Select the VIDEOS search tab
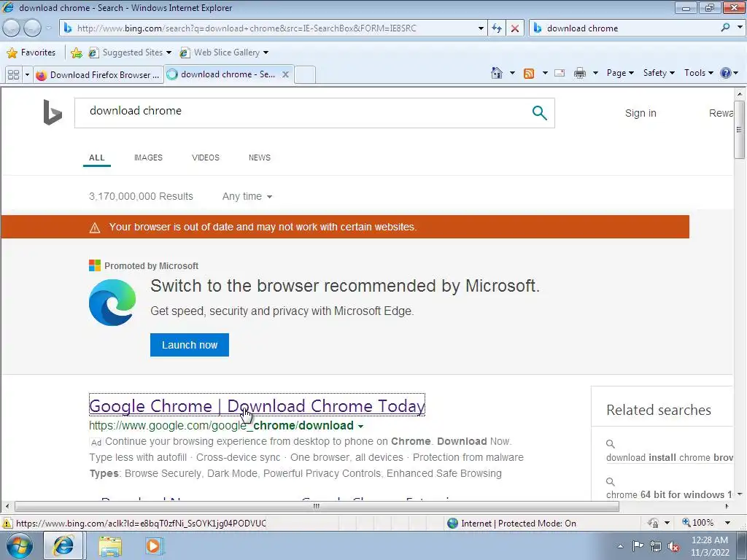The image size is (747, 560). (x=205, y=157)
